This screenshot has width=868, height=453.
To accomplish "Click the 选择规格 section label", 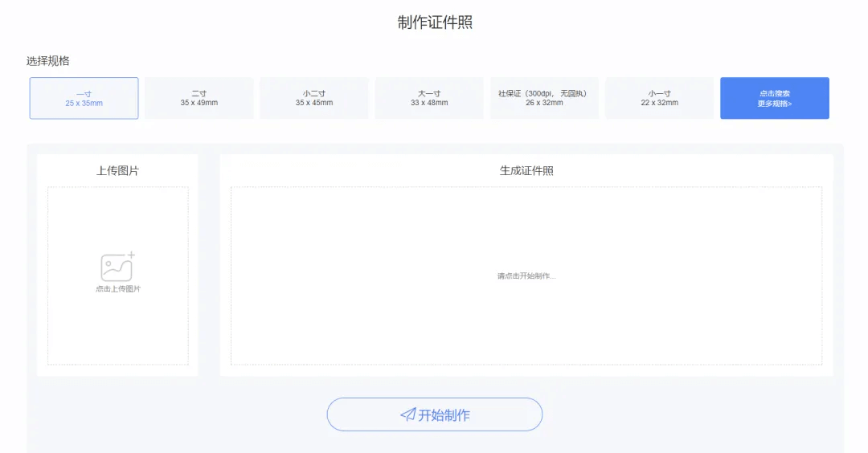I will [x=48, y=61].
